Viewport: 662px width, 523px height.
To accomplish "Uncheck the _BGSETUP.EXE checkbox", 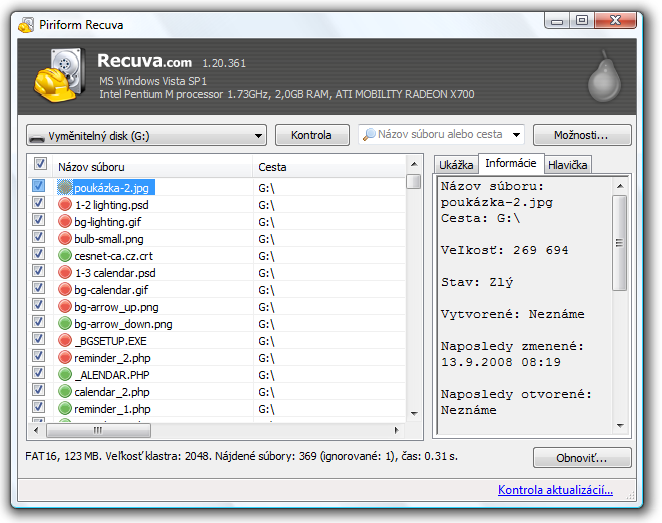I will (38, 339).
